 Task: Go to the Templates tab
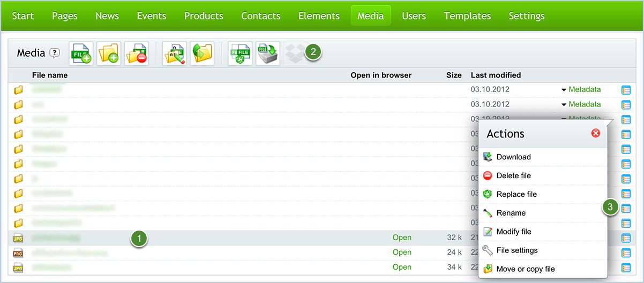pos(467,16)
